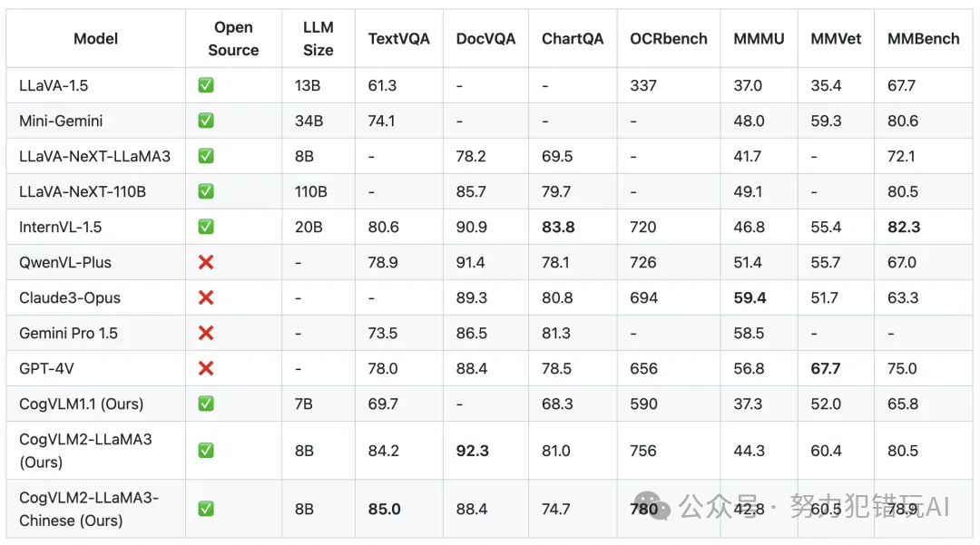Click the Open Source column header
The image size is (980, 545).
pyautogui.click(x=233, y=39)
